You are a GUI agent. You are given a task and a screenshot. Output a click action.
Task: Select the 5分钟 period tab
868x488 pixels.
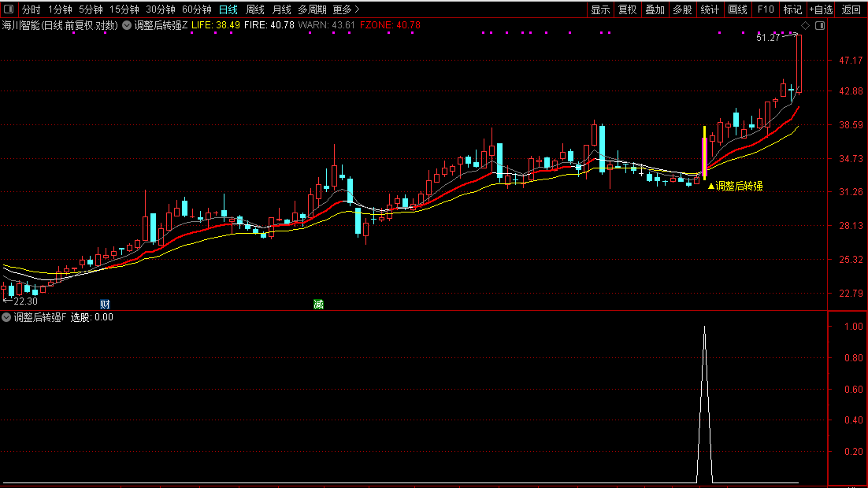91,9
